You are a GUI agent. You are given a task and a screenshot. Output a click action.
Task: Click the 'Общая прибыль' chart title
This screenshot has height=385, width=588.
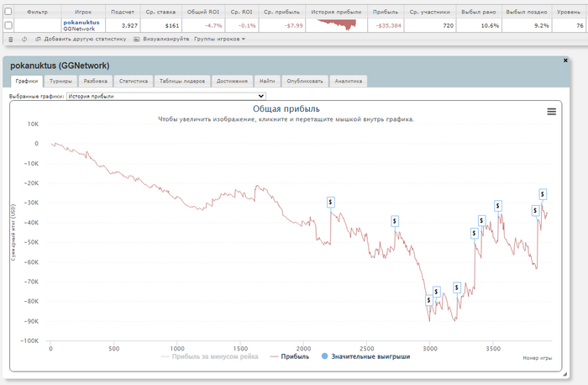click(286, 108)
